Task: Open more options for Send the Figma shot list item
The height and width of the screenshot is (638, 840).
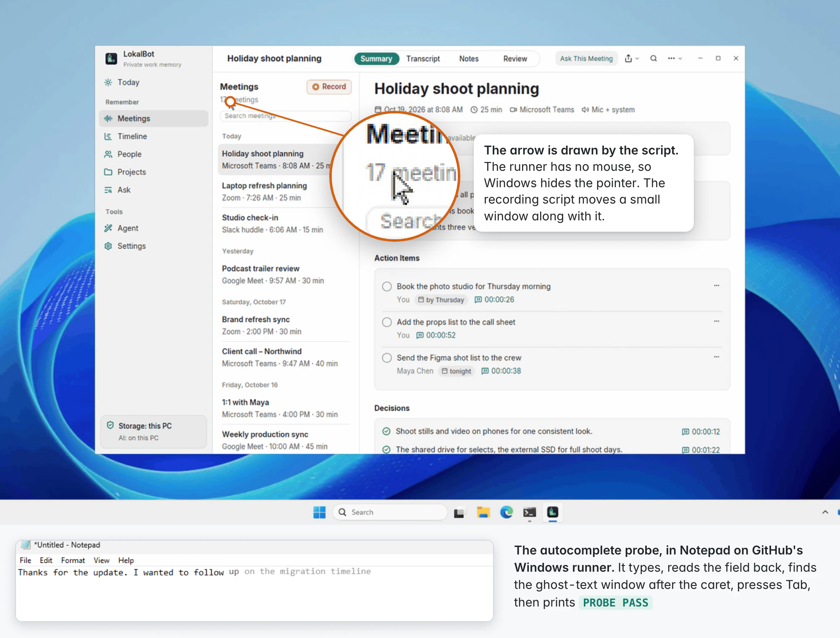Action: 717,357
